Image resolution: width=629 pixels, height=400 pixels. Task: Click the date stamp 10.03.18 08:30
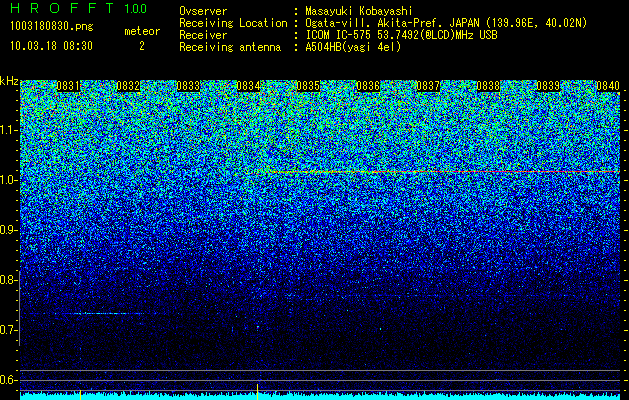point(51,46)
